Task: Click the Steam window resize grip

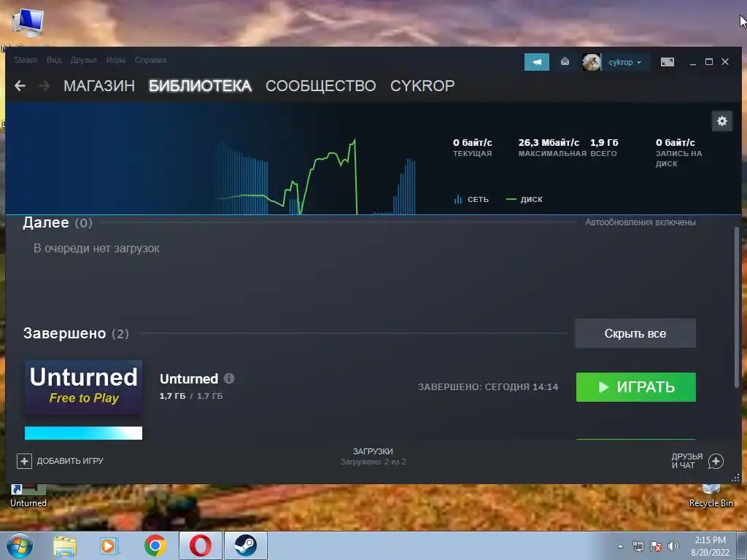Action: click(735, 478)
